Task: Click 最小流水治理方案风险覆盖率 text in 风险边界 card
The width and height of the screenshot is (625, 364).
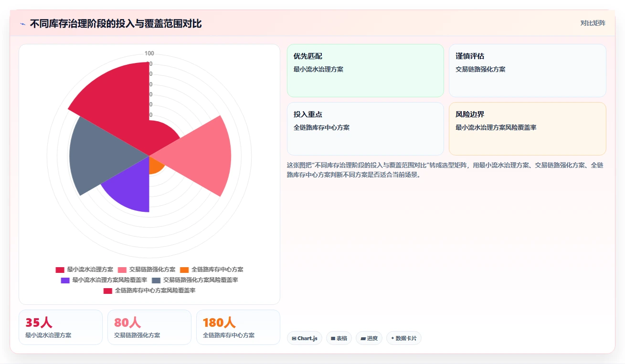Action: point(496,127)
